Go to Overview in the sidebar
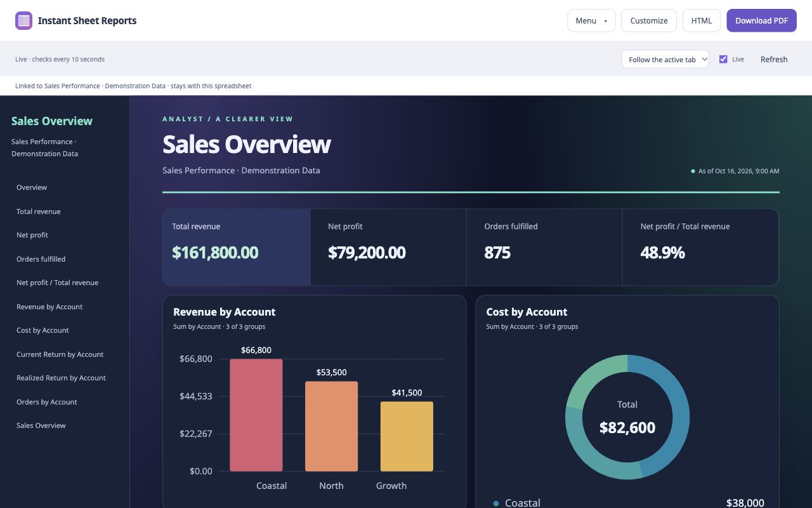 (x=32, y=187)
